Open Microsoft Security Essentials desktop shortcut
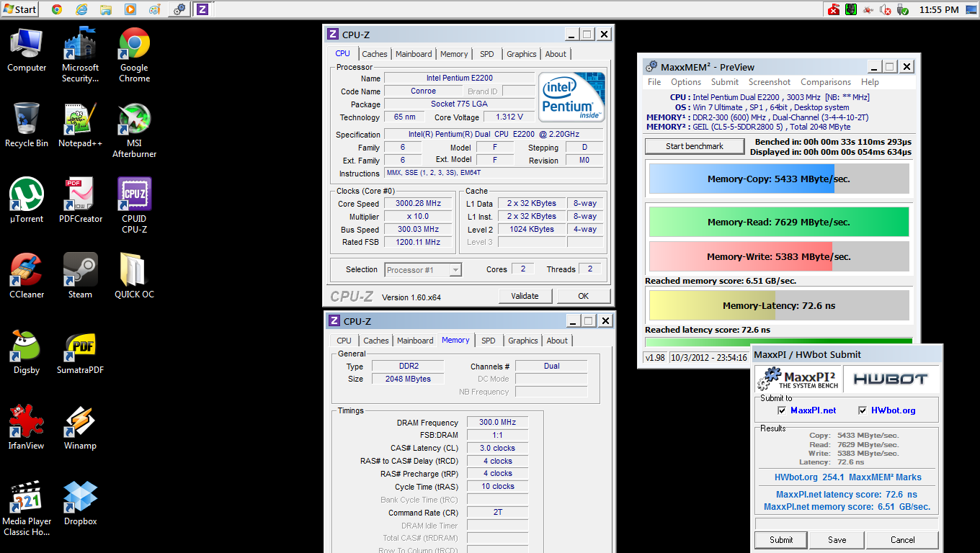Viewport: 980px width, 553px height. (x=80, y=55)
